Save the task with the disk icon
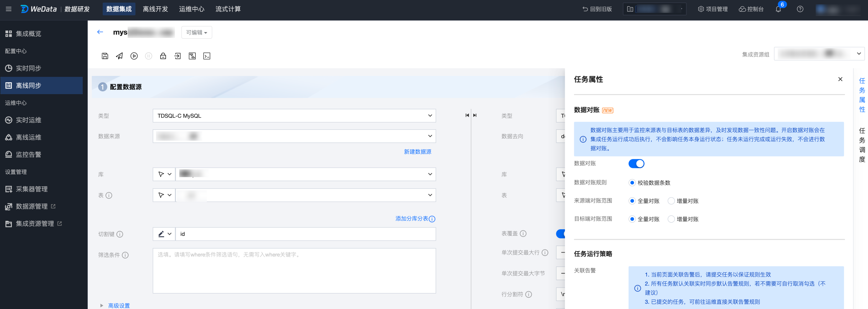868x309 pixels. (105, 56)
